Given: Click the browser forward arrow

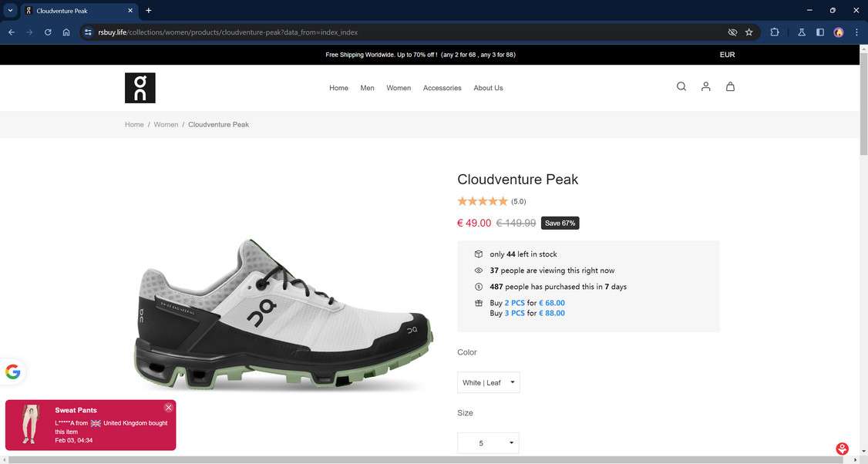Looking at the screenshot, I should (29, 32).
